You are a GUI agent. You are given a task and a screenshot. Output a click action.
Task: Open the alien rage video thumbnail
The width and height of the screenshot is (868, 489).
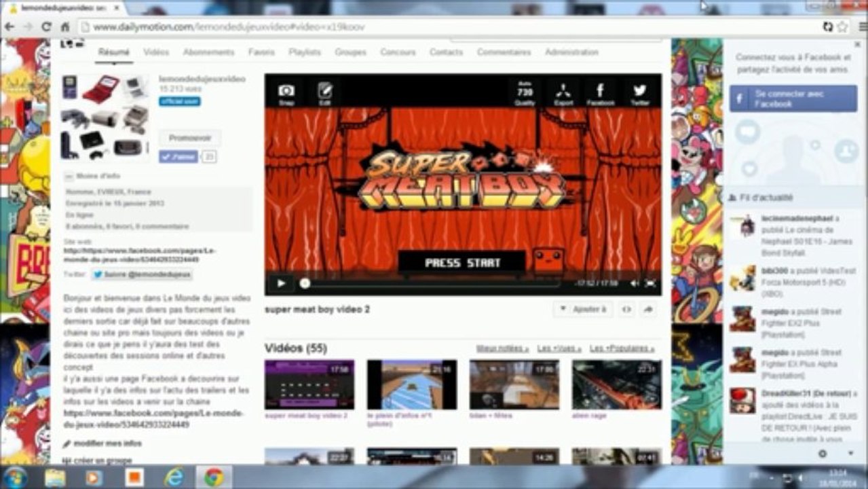point(617,384)
